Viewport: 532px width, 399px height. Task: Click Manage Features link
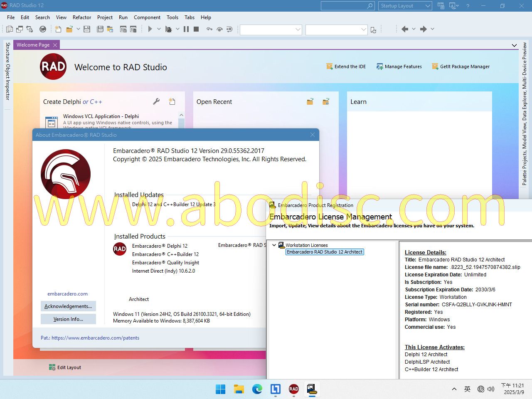pyautogui.click(x=399, y=66)
